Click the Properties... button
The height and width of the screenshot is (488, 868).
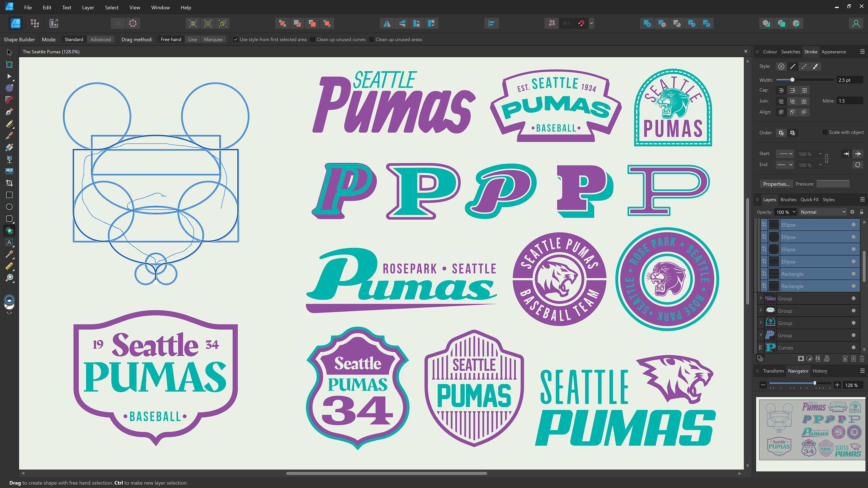pos(776,184)
